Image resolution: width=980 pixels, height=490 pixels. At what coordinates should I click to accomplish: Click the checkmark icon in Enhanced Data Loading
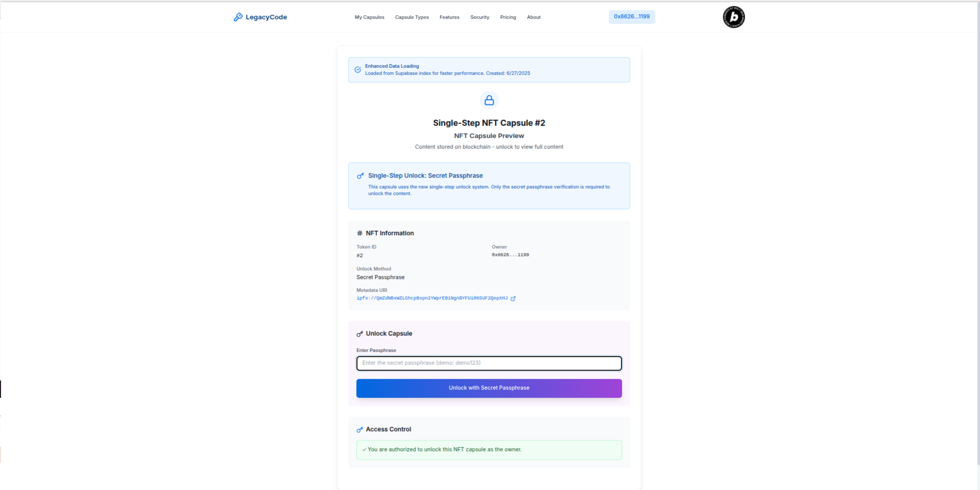pos(358,70)
